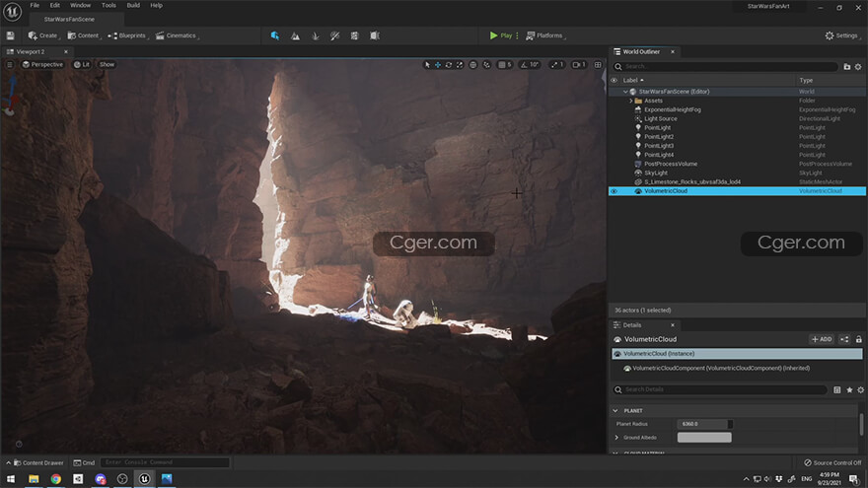The image size is (868, 488).
Task: Click the surface snapping icon in viewport
Action: pyautogui.click(x=486, y=65)
